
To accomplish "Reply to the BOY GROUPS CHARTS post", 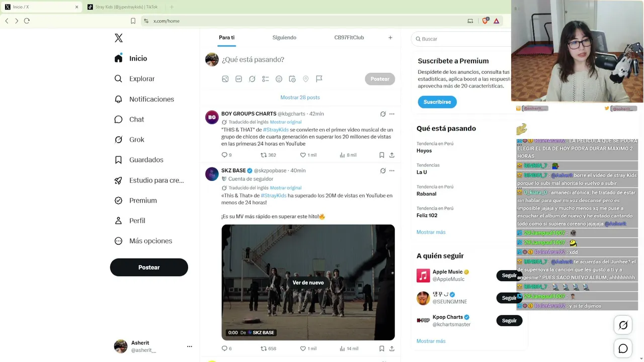I will pyautogui.click(x=226, y=155).
